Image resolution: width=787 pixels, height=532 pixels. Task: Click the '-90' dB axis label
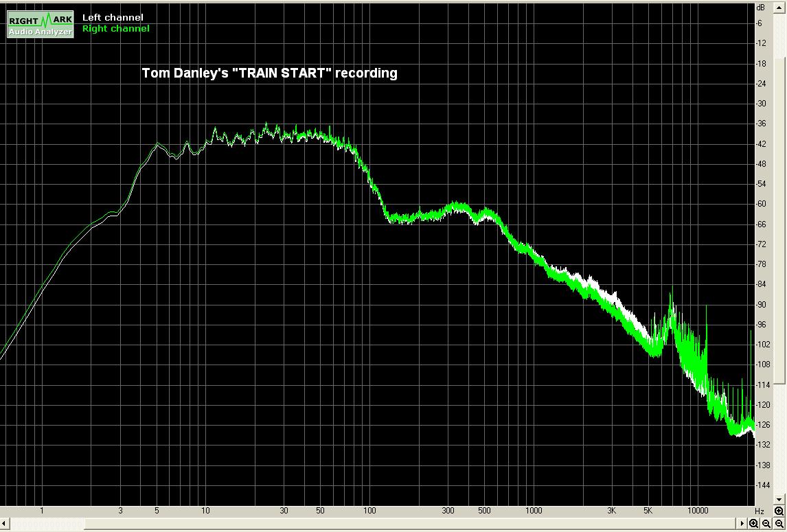(762, 304)
